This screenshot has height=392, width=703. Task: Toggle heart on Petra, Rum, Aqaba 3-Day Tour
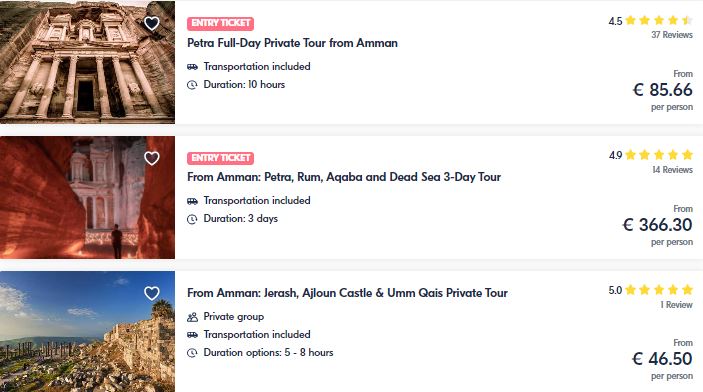(x=152, y=158)
